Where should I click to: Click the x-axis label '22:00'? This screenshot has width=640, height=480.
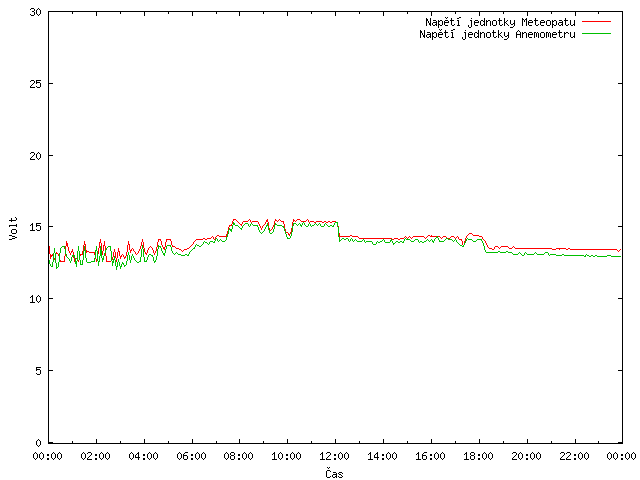click(574, 456)
